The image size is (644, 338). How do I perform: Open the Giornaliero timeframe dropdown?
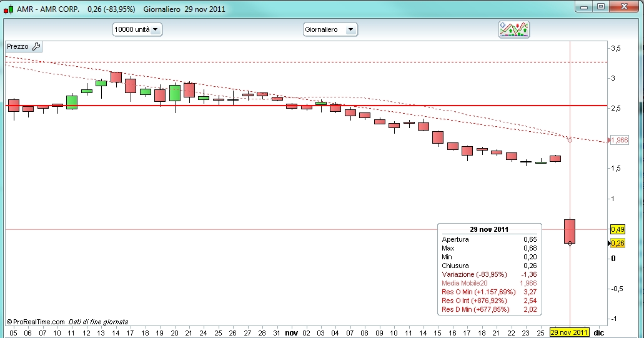(330, 29)
